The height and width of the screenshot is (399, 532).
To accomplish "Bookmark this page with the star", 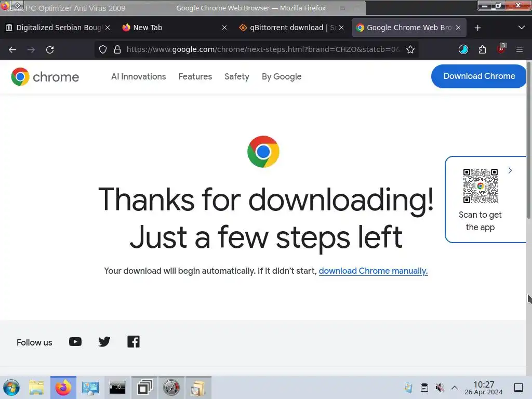I will [410, 49].
